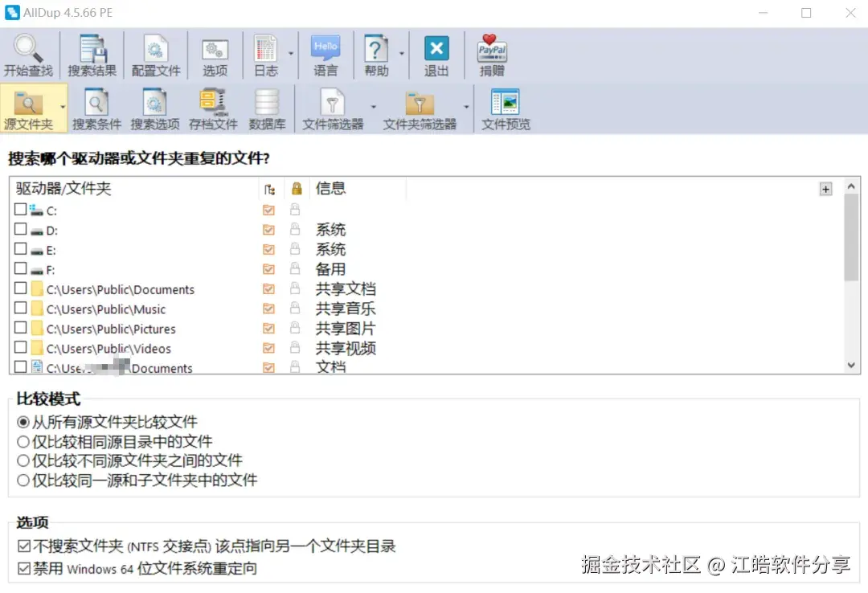Click the 文件预览 (File Preview) icon
Viewport: 868px width, 593px height.
(505, 106)
